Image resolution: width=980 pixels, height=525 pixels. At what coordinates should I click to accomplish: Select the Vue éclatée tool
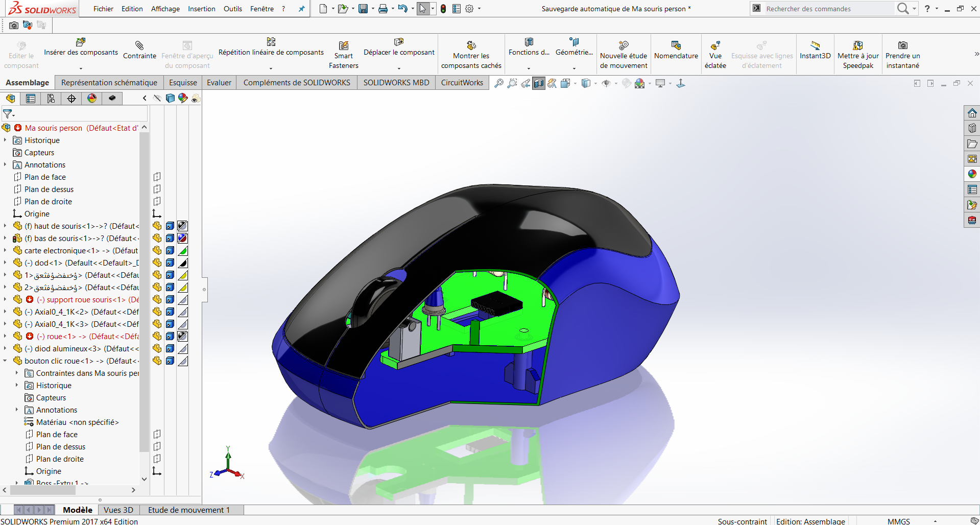tap(715, 46)
